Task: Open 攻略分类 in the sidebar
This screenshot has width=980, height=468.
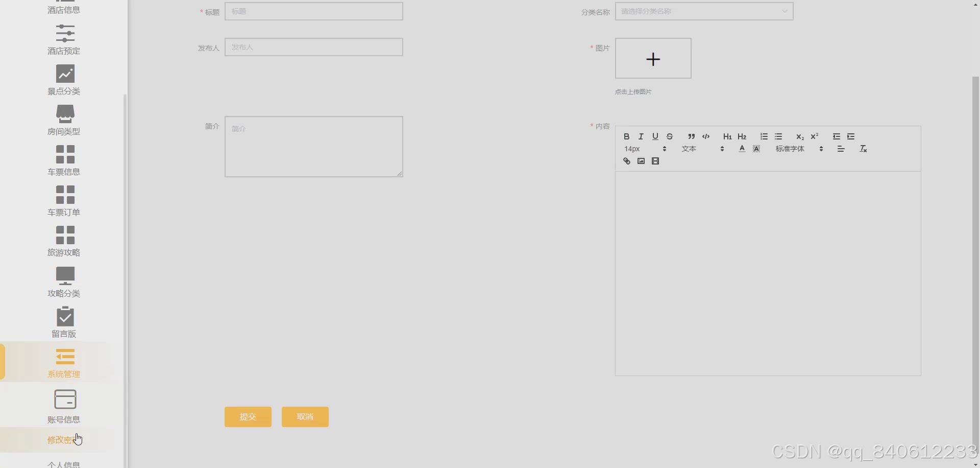Action: [64, 283]
